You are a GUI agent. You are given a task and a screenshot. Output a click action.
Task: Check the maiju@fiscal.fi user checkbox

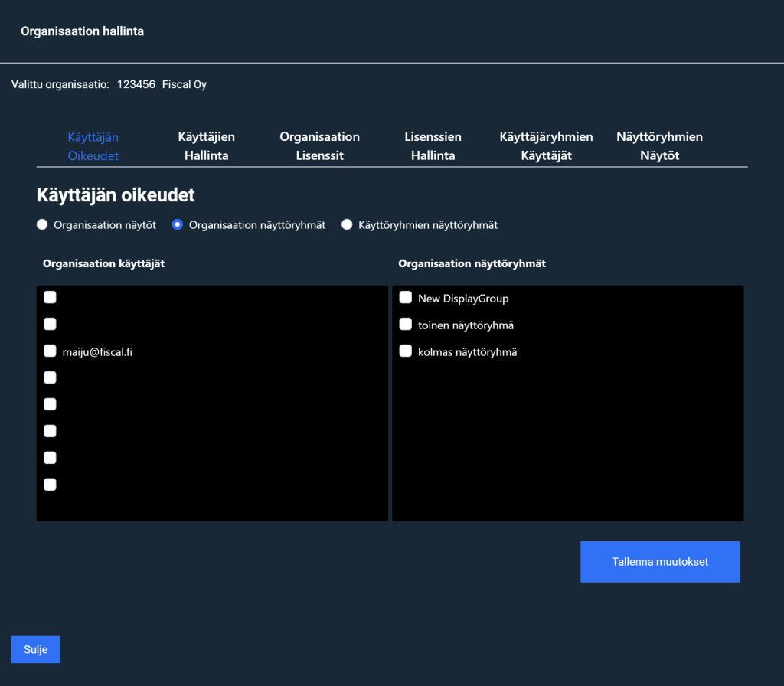(50, 351)
